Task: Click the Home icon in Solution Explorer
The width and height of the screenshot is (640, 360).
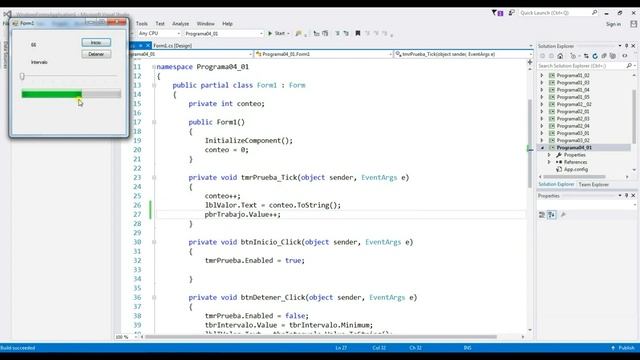Action: pos(560,56)
